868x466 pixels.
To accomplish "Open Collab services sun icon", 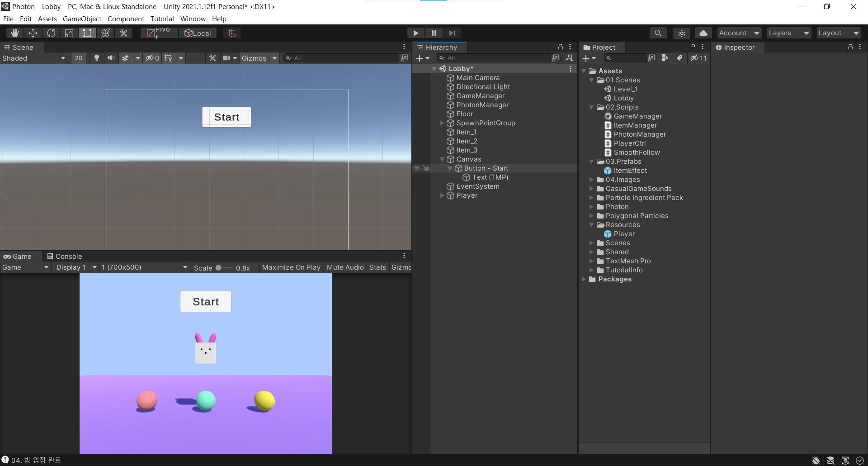I will click(x=682, y=33).
